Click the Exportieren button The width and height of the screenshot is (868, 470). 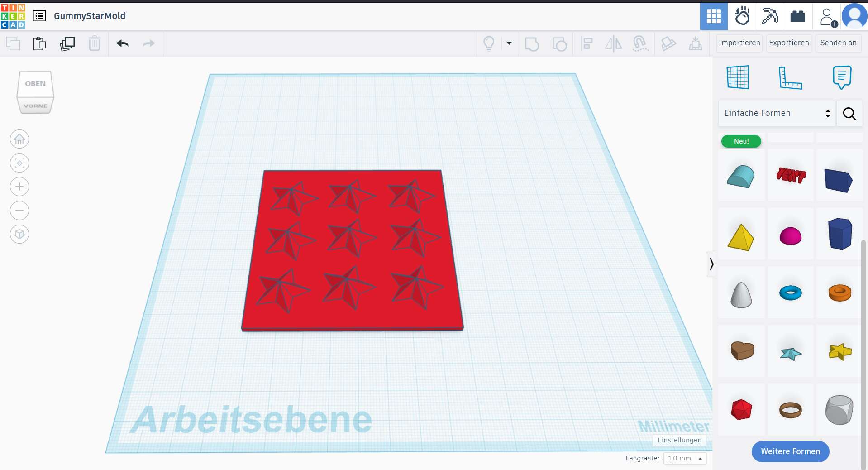[789, 43]
